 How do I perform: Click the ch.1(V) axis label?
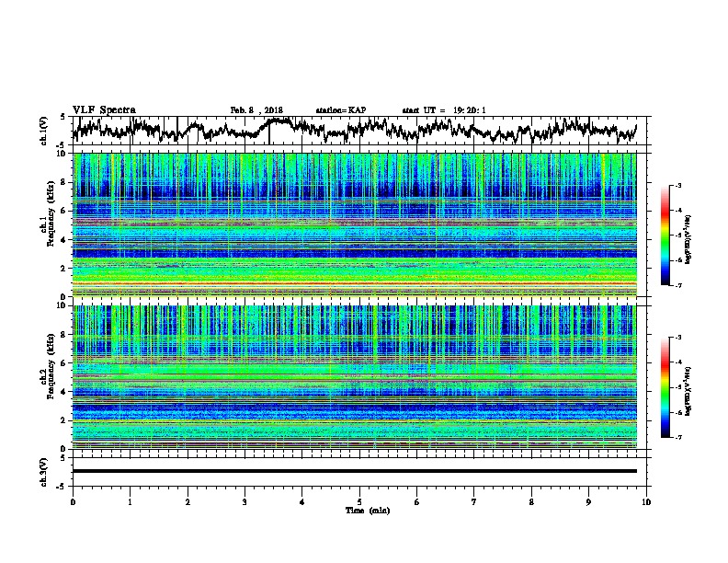pyautogui.click(x=43, y=131)
